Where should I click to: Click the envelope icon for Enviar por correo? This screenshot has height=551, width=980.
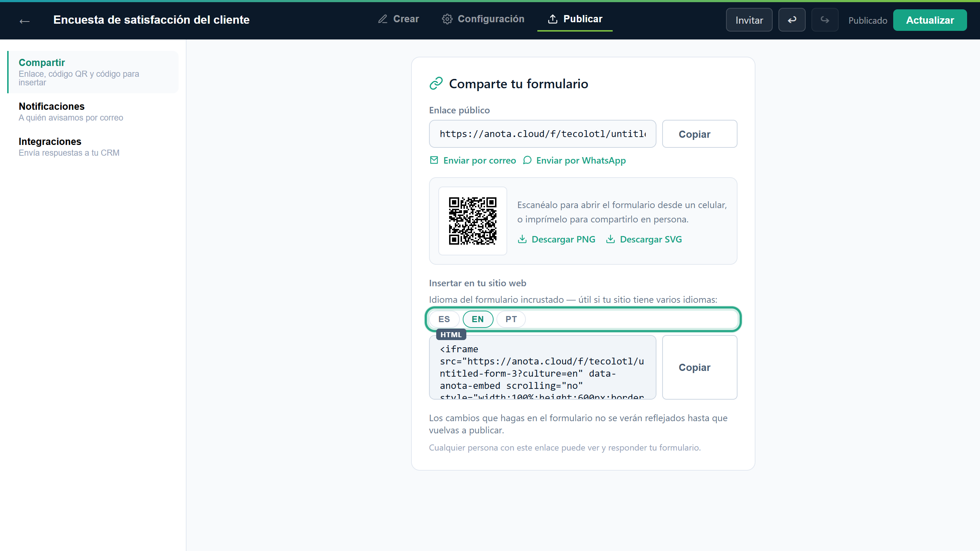coord(434,160)
